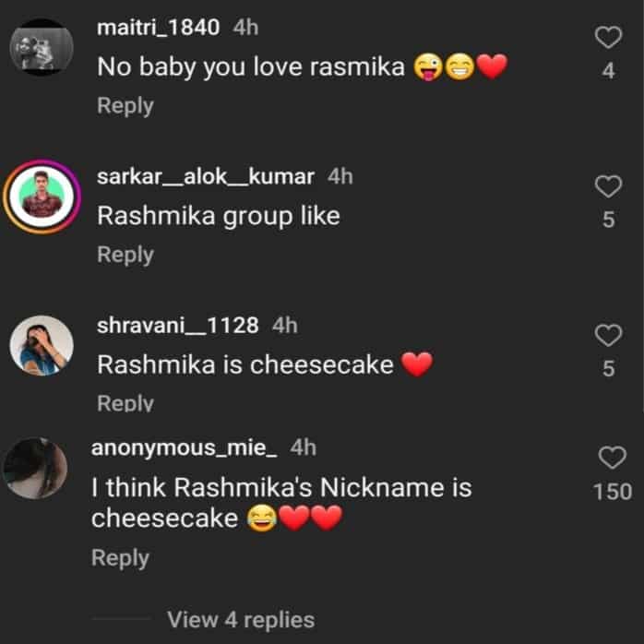Open the sarkar__alok__kumar username link
This screenshot has height=644, width=644.
pos(206,176)
